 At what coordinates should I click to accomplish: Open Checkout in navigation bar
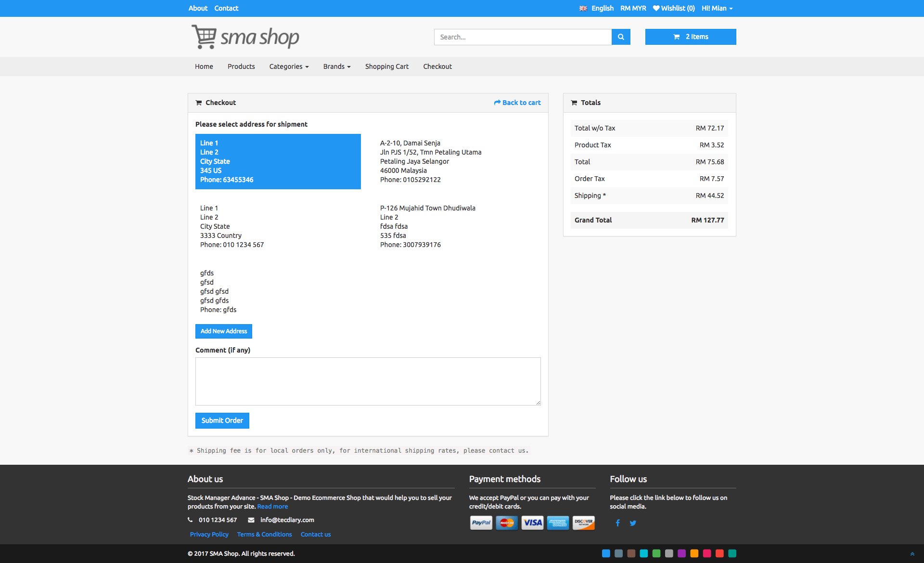click(x=437, y=66)
